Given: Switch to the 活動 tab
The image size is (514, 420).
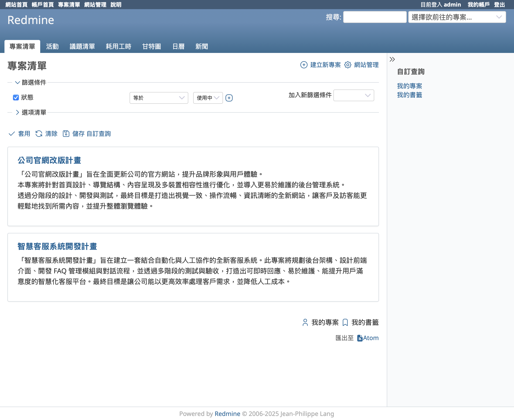Looking at the screenshot, I should tap(52, 47).
